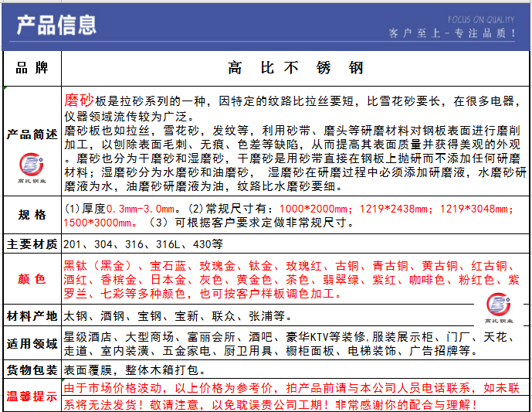Click the product description paragraph cell

coord(295,141)
